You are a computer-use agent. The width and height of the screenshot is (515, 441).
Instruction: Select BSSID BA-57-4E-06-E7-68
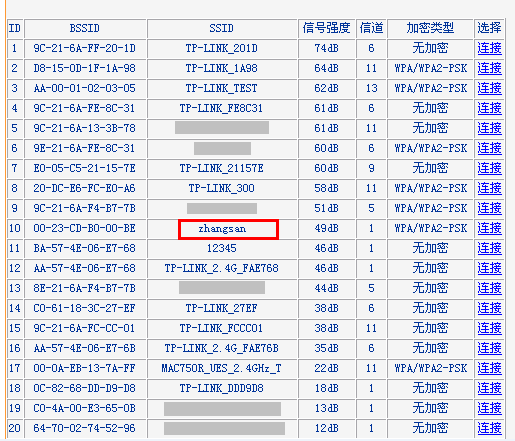(x=85, y=248)
